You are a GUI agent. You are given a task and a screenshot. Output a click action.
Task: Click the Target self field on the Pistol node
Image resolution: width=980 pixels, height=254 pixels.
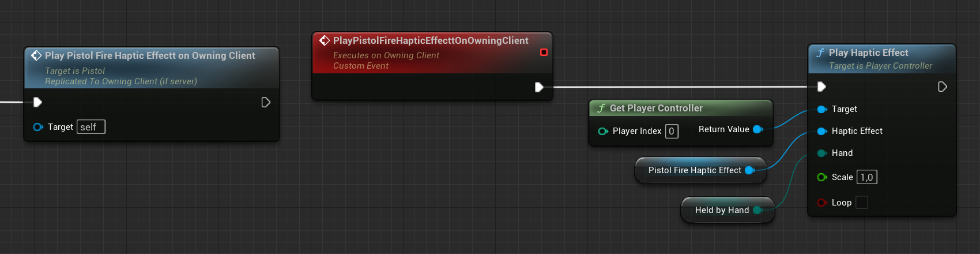click(91, 127)
